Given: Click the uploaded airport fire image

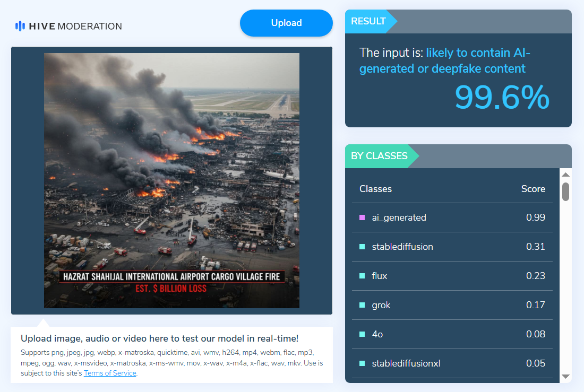Looking at the screenshot, I should [x=171, y=180].
